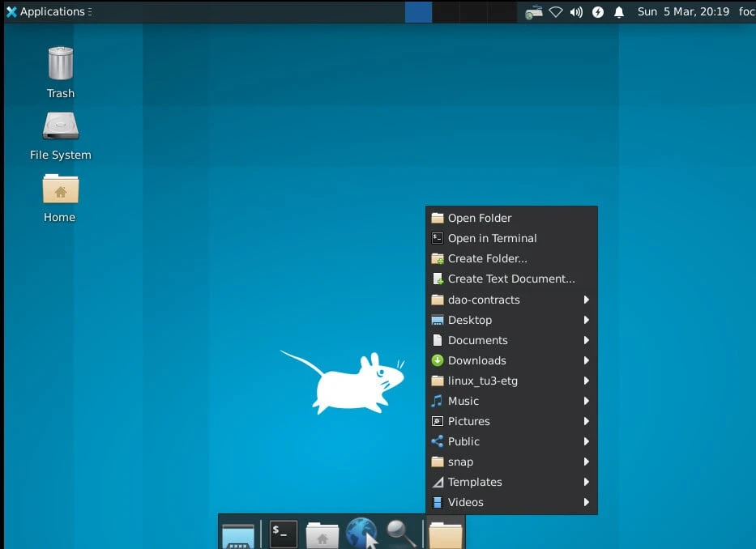Open the volume control in system tray

pos(576,12)
